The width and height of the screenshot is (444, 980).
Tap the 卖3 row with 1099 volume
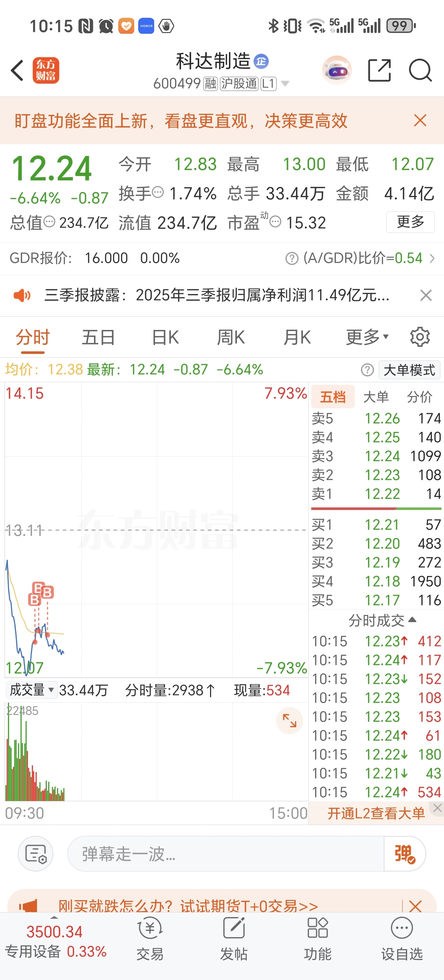pos(376,456)
